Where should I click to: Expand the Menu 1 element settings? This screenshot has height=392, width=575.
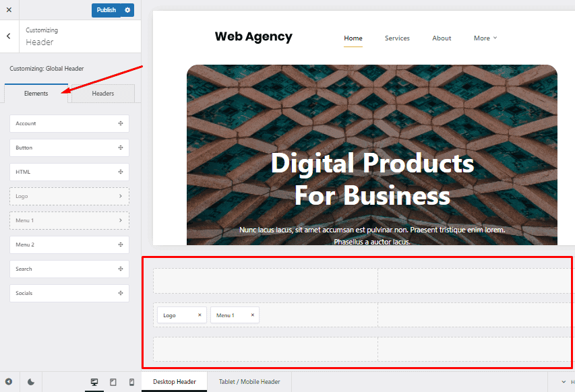[x=120, y=220]
